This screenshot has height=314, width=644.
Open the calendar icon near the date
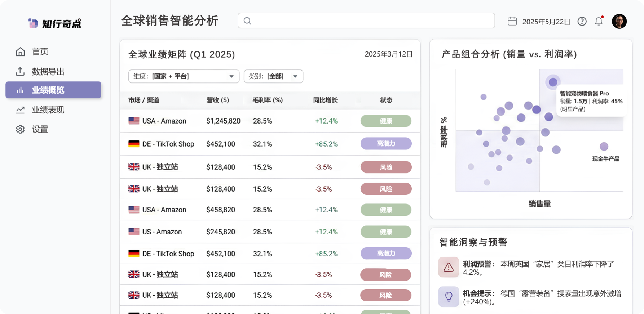(512, 21)
